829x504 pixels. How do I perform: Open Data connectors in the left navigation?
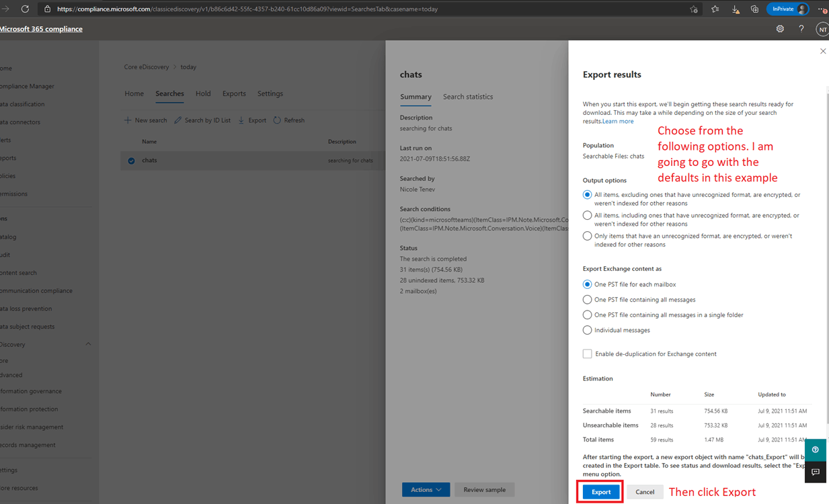coord(20,122)
